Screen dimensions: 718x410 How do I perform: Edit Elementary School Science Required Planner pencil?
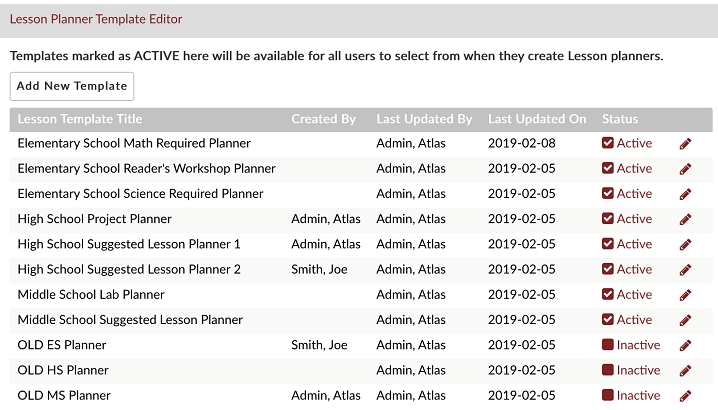685,194
